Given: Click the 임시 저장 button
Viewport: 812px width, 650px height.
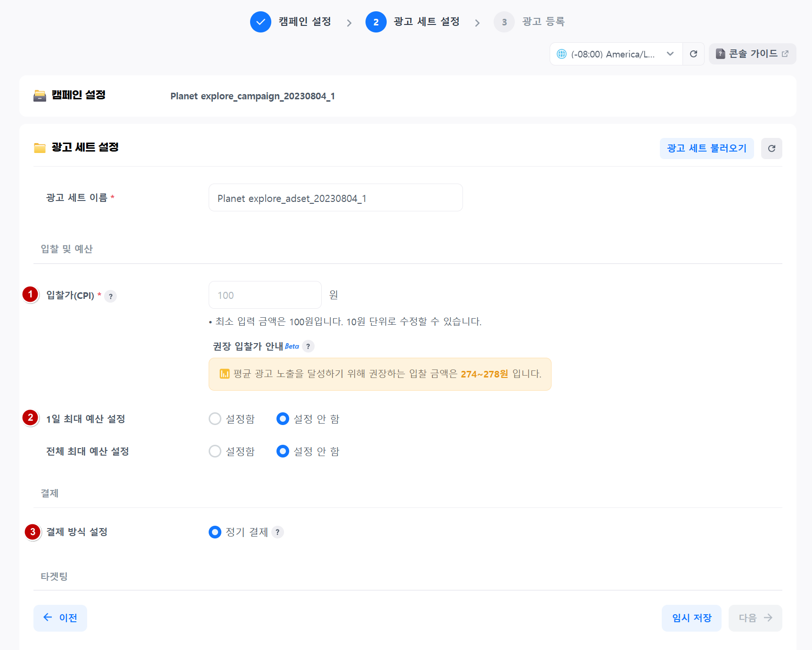Looking at the screenshot, I should pos(691,618).
